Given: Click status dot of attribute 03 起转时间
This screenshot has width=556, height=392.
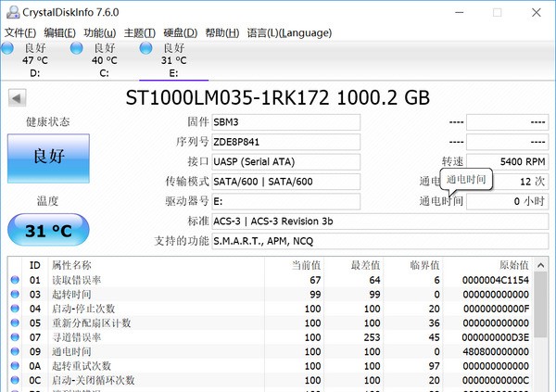Looking at the screenshot, I should (x=15, y=294).
